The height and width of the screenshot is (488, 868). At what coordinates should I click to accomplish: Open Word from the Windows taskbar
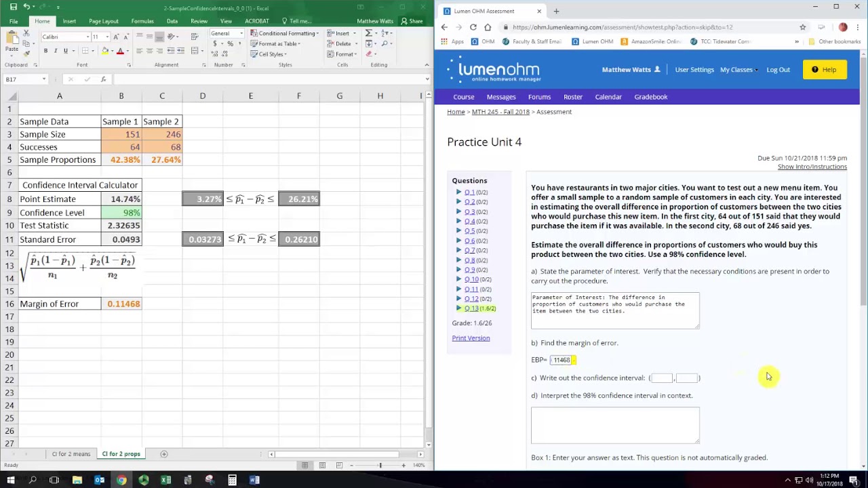click(x=254, y=480)
